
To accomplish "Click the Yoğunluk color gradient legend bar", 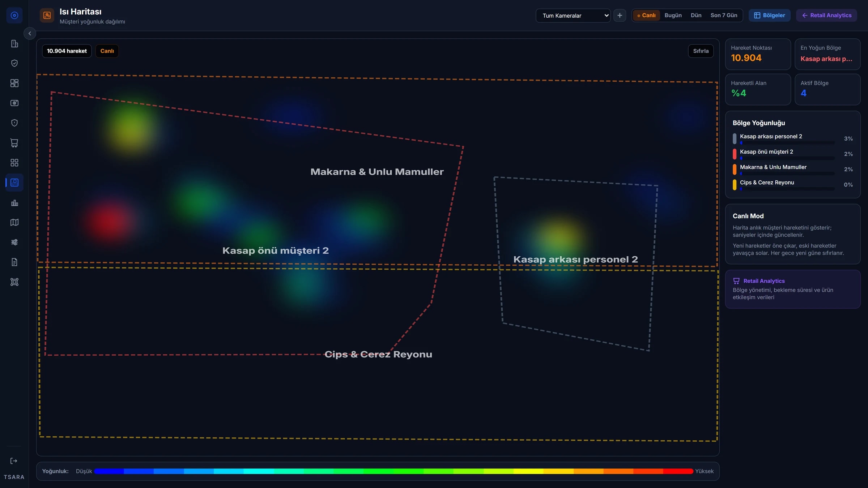I will point(393,471).
